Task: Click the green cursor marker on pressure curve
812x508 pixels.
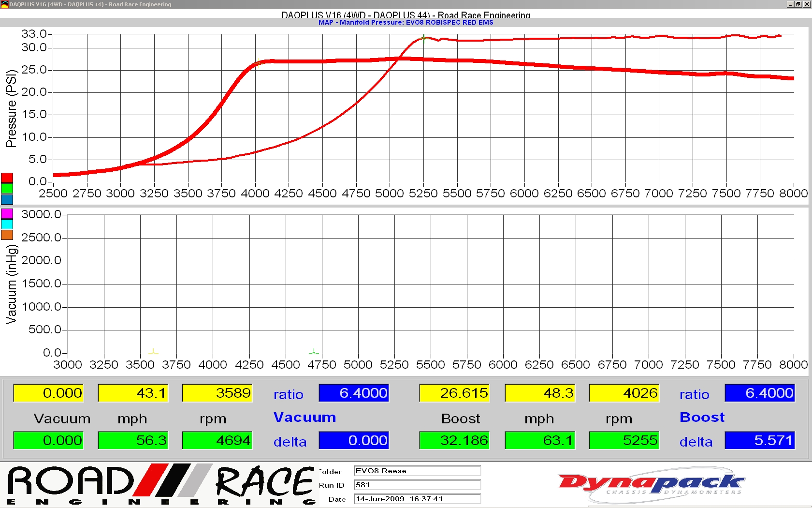Action: pos(424,38)
